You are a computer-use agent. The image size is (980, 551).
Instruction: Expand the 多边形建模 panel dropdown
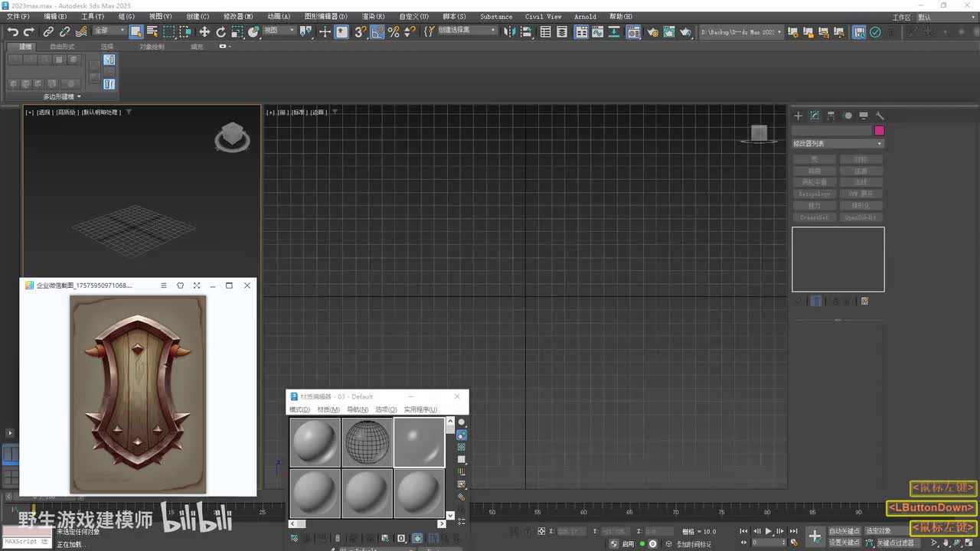pyautogui.click(x=62, y=96)
